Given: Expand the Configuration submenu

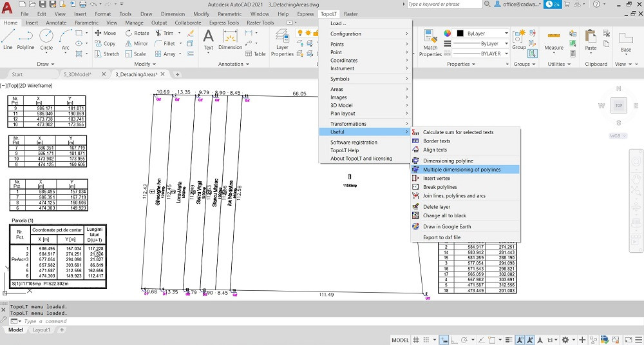Looking at the screenshot, I should coord(366,34).
